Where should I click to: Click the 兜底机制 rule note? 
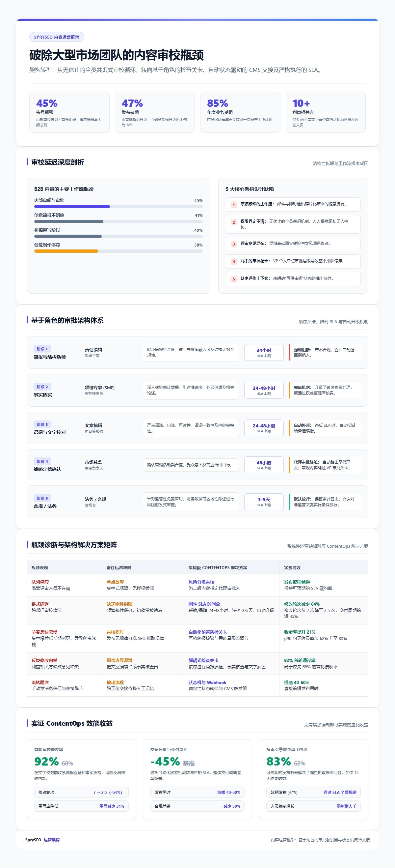(325, 390)
